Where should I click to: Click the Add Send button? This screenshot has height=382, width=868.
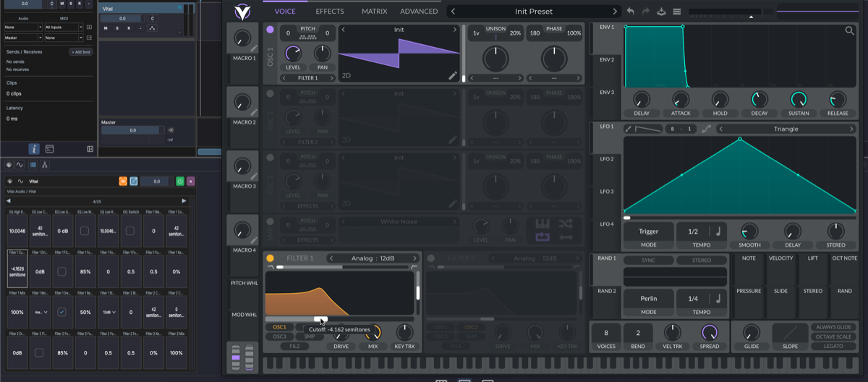click(80, 52)
